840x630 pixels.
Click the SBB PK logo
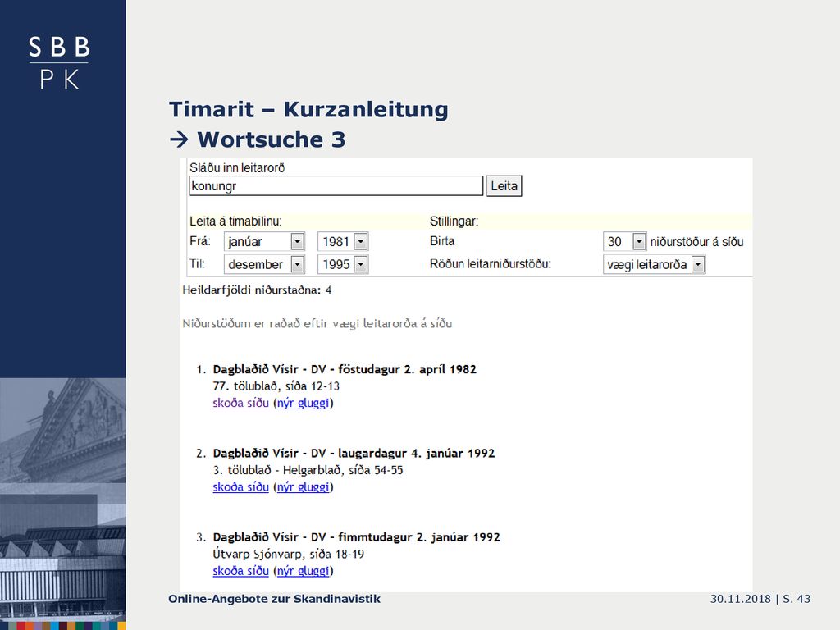(x=59, y=62)
